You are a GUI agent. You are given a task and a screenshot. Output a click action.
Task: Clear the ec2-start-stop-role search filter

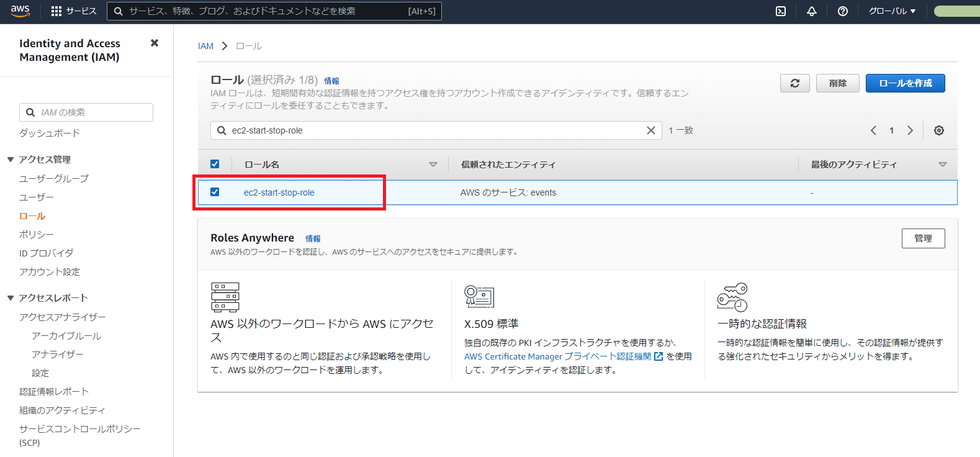[x=651, y=130]
